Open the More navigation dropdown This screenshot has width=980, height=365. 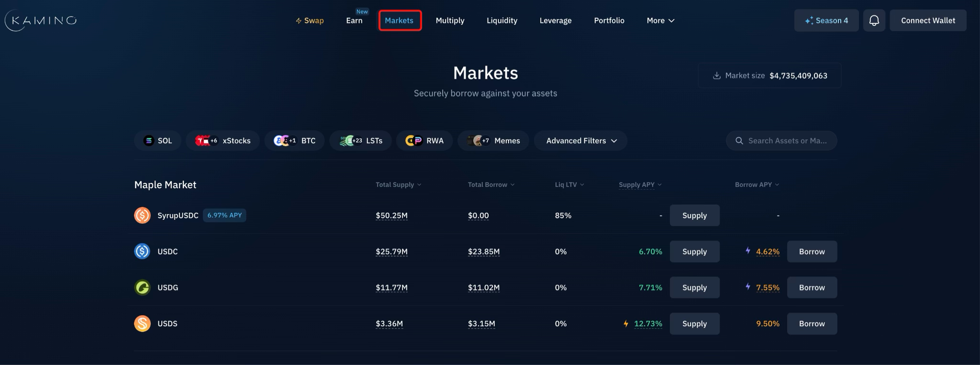coord(660,21)
